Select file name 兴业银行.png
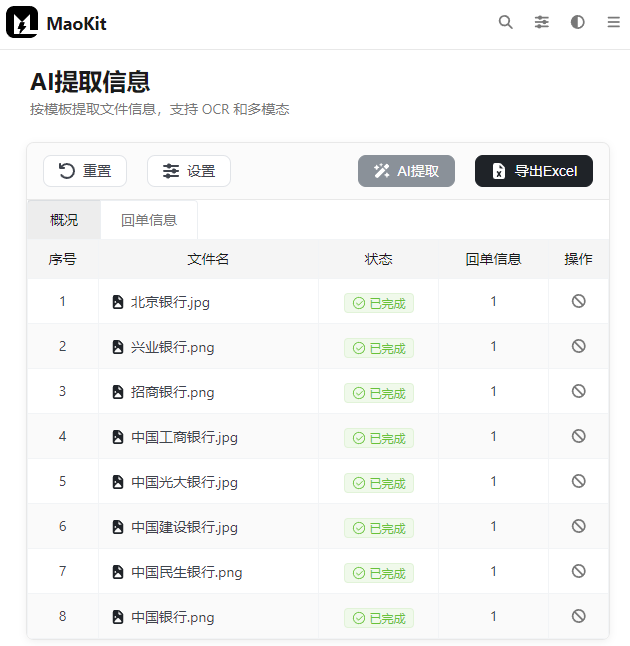 (173, 347)
